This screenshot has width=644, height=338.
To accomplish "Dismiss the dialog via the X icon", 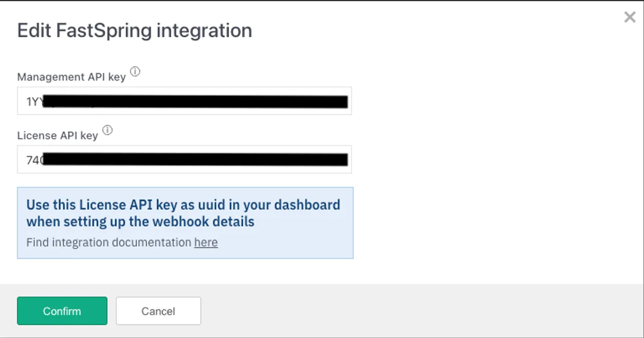I will (629, 17).
